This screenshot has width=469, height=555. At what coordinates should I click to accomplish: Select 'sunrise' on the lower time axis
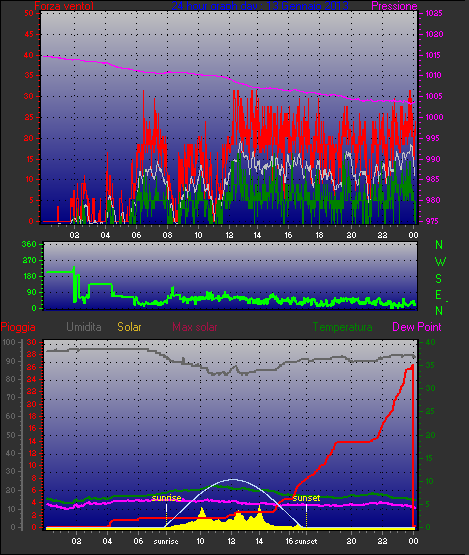coord(166,542)
